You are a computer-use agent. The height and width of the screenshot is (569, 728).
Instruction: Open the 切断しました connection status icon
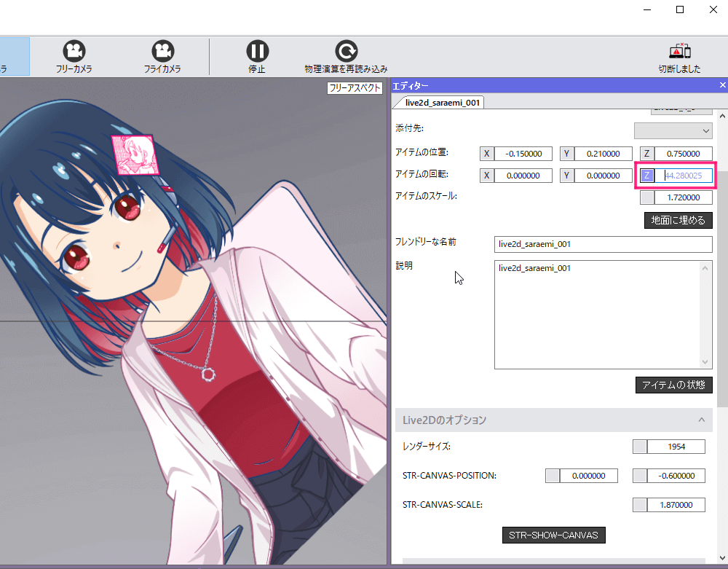pos(679,57)
